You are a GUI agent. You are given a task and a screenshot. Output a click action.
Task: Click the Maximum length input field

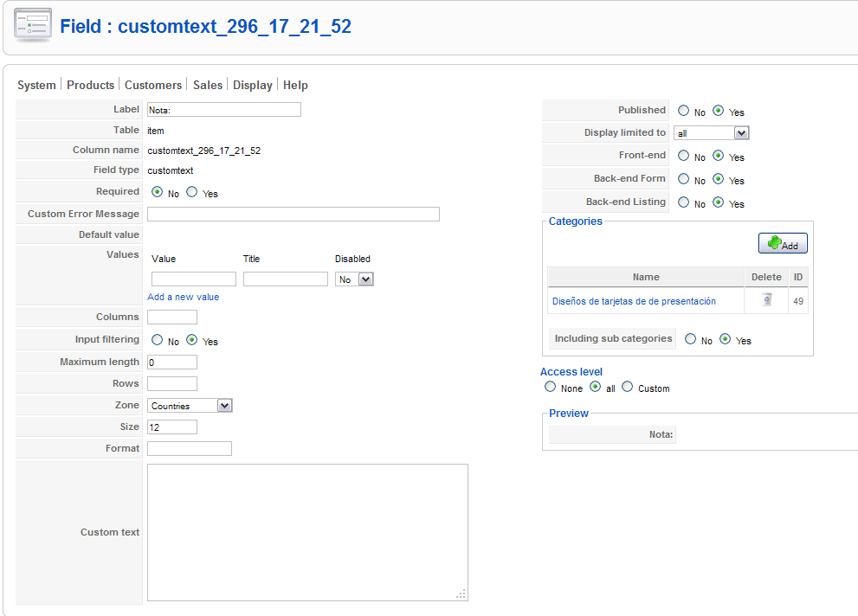tap(171, 363)
